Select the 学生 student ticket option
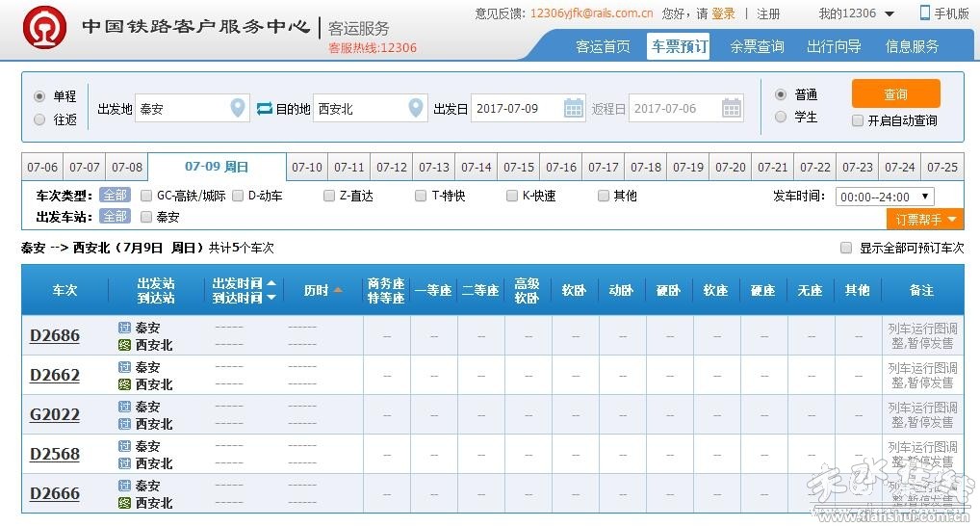This screenshot has height=527, width=980. pos(781,118)
